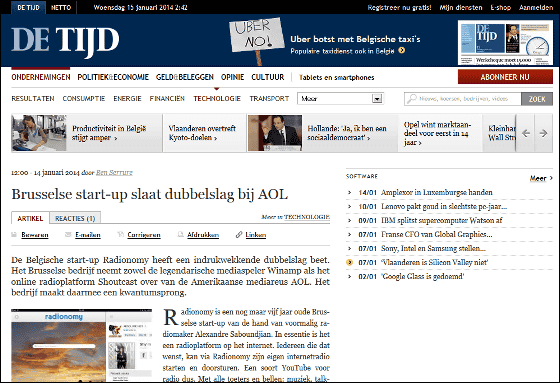This screenshot has width=560, height=383.
Task: Open the Reacties (1) tab
Action: [75, 218]
